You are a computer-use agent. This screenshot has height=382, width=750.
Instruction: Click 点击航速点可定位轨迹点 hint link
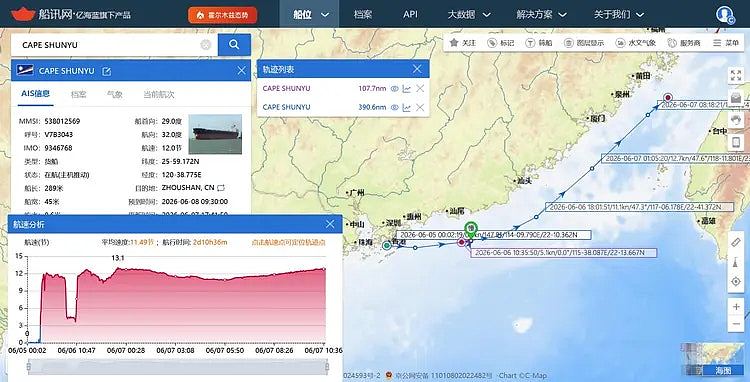coord(288,242)
